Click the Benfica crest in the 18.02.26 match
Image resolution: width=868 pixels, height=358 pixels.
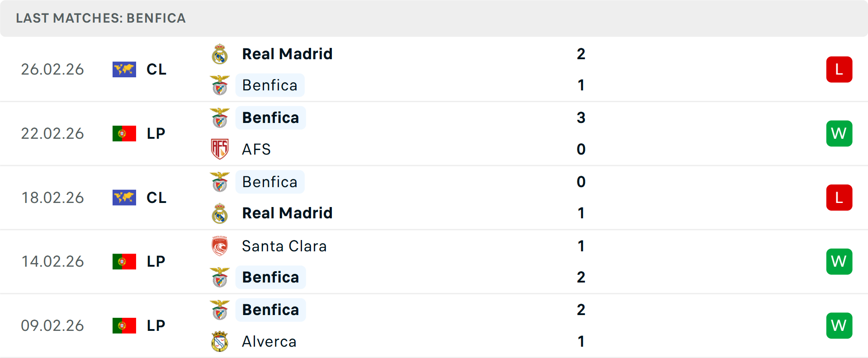click(220, 182)
